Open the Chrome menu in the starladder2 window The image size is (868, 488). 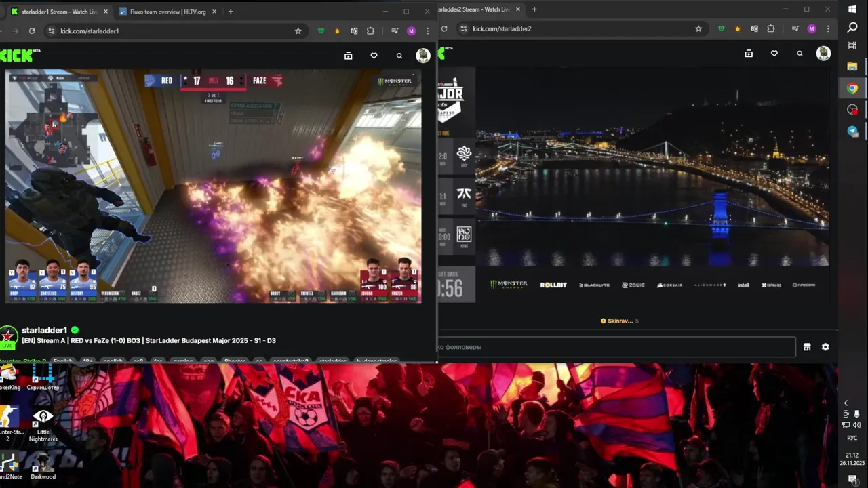tap(828, 28)
